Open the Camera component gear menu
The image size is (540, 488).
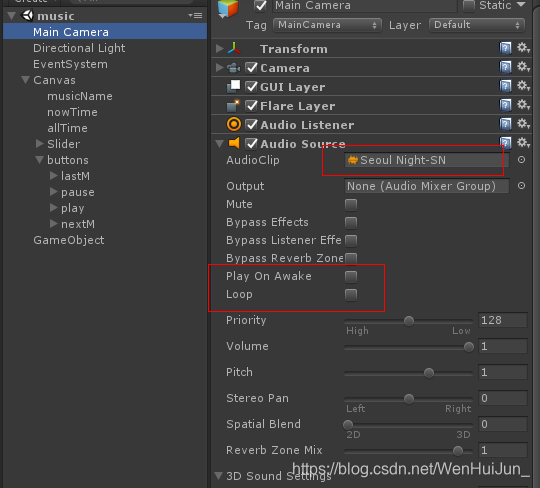(x=523, y=67)
